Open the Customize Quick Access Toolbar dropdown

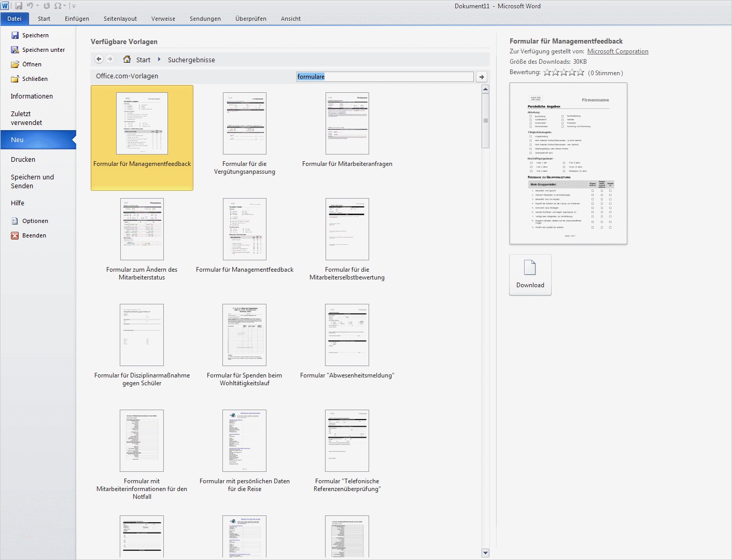(x=74, y=6)
